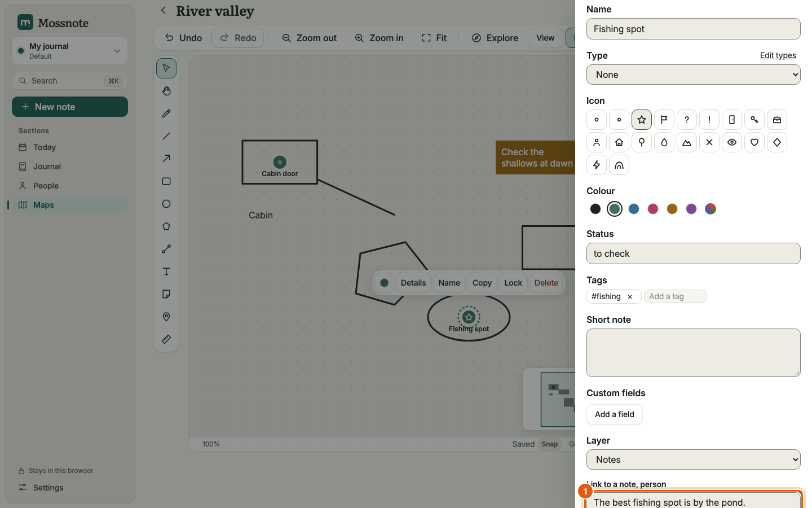Open the Type dropdown showing None
812x508 pixels.
[694, 75]
